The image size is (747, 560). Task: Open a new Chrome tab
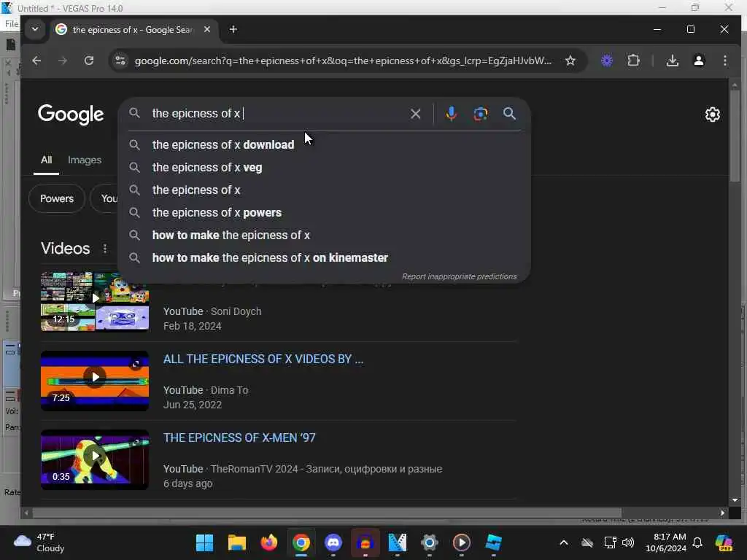233,29
